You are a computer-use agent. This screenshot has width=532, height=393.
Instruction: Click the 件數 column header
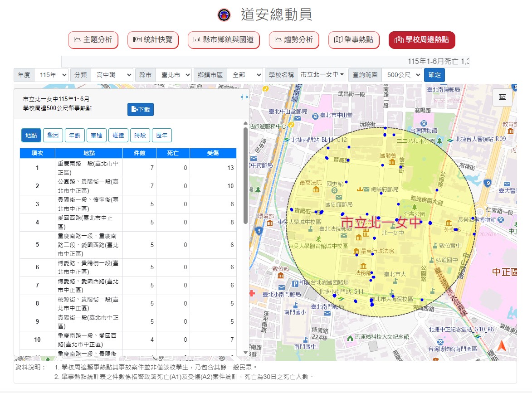(139, 153)
